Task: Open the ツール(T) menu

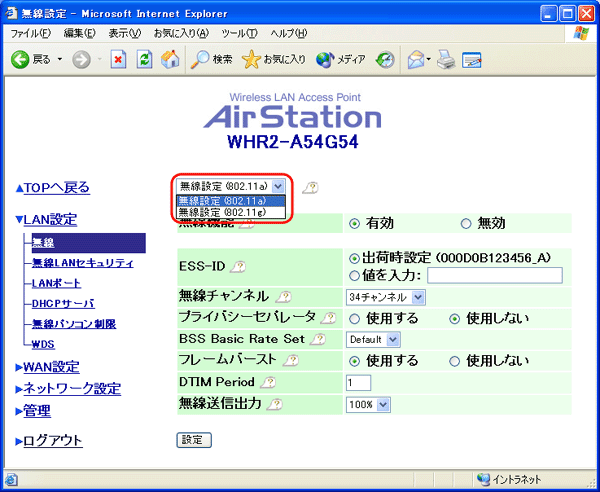Action: click(240, 34)
